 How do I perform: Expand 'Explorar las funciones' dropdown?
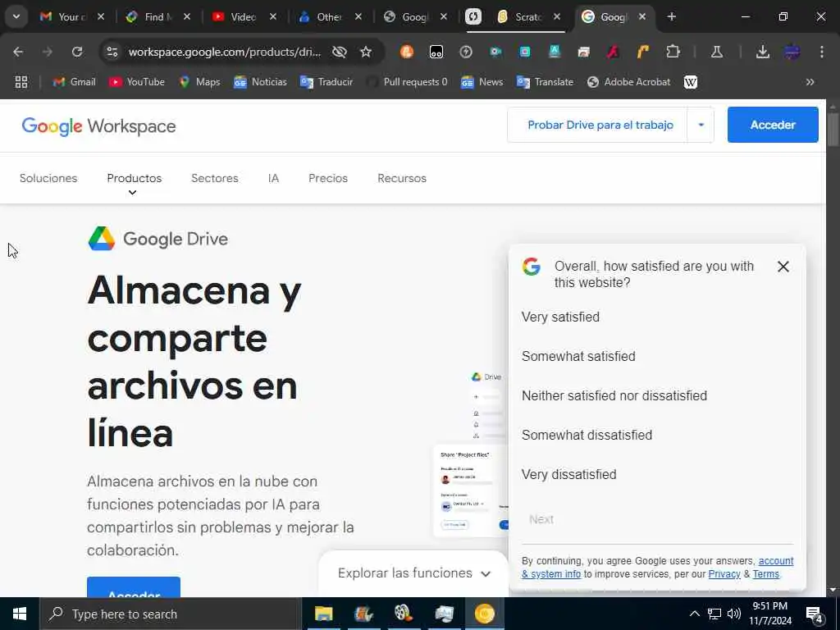coord(413,573)
